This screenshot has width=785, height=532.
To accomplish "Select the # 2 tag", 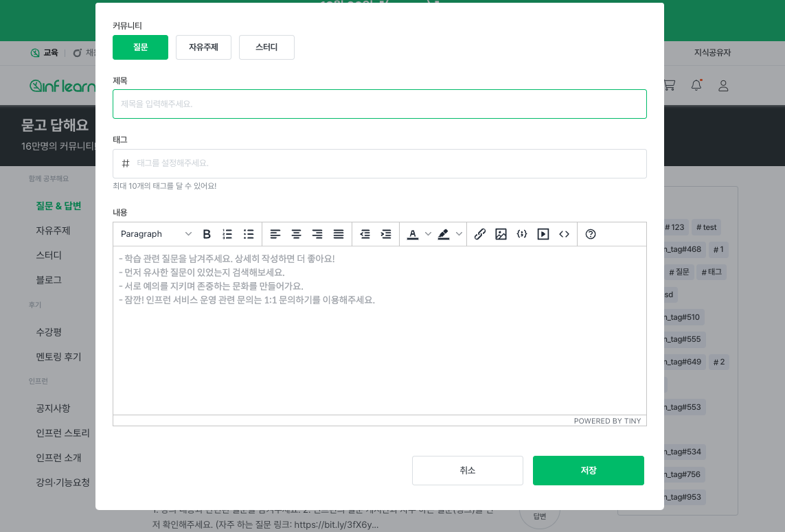I will [719, 362].
